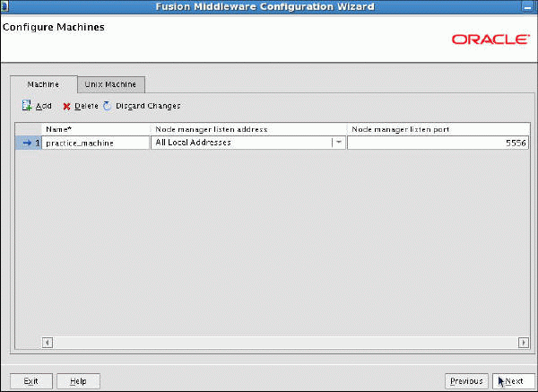Open the Unix Machine tab

(110, 84)
